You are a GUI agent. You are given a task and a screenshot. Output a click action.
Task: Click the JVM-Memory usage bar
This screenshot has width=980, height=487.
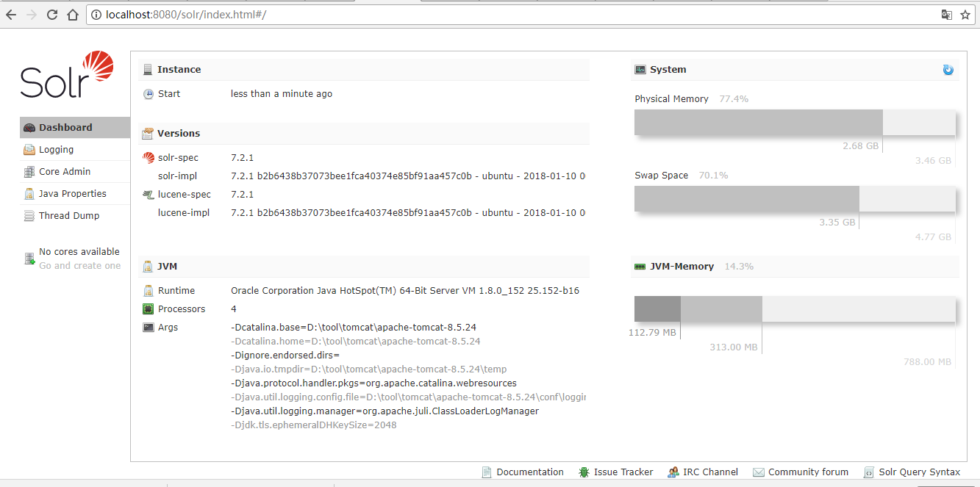click(795, 309)
